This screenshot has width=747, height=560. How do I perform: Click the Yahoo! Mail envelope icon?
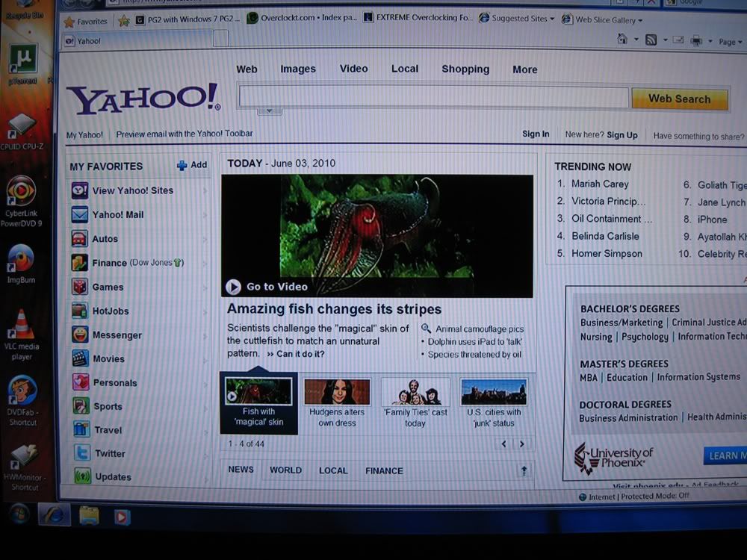(80, 215)
